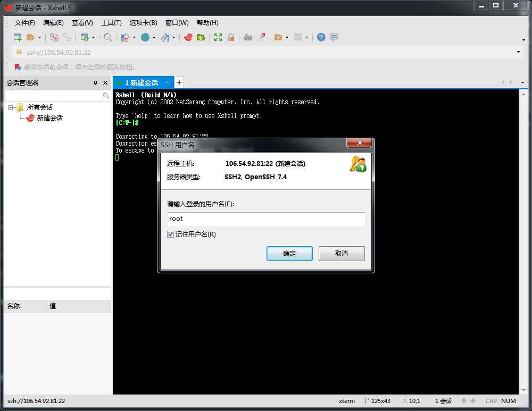Click the Open folder toolbar icon
This screenshot has width=532, height=411.
[30, 37]
